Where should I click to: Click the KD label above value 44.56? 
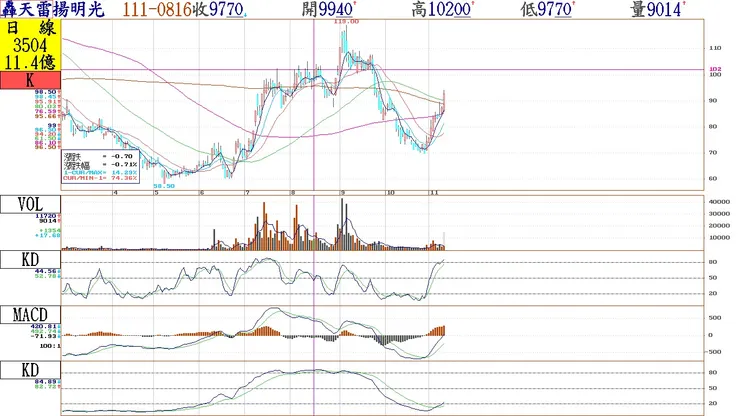pos(30,260)
